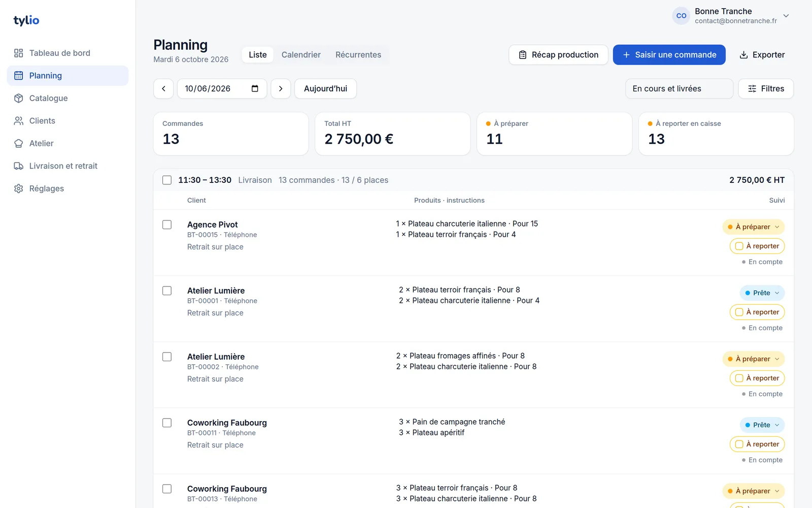Open Livraison et retrait page
Screen dimensions: 812x508
click(67, 166)
